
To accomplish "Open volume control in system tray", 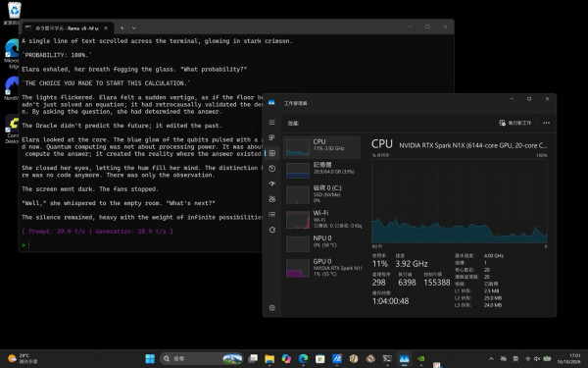I will coord(537,359).
